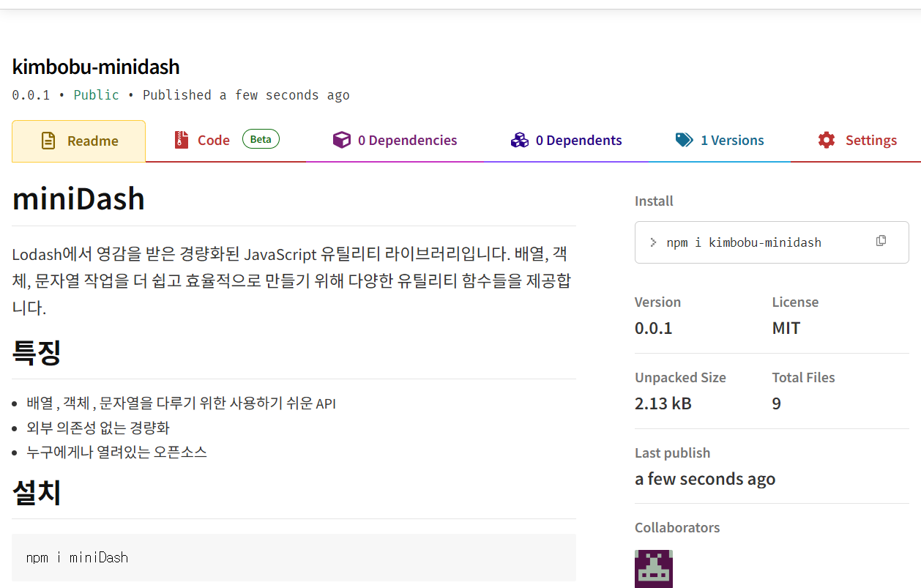Image resolution: width=921 pixels, height=588 pixels.
Task: Open the 0 Dependencies tab
Action: click(395, 141)
